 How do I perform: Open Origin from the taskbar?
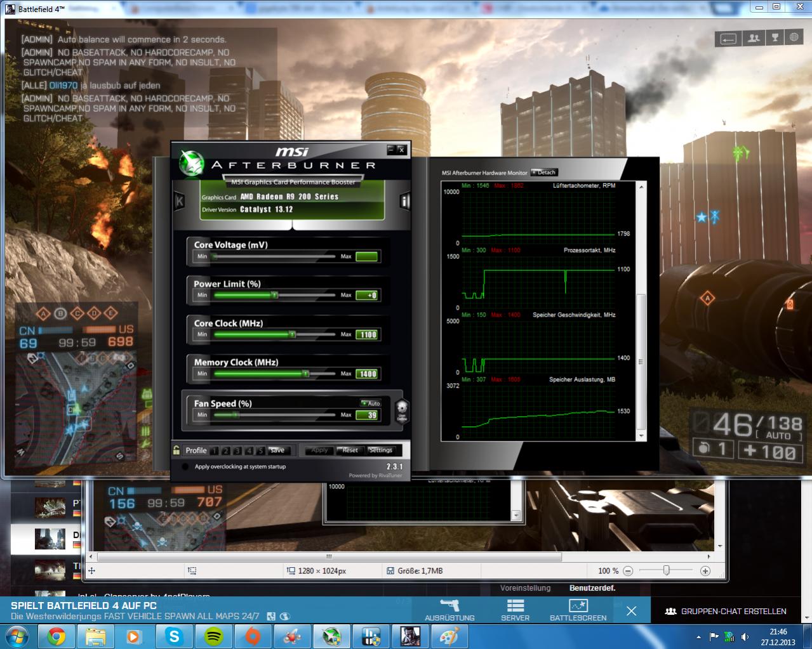(x=253, y=636)
